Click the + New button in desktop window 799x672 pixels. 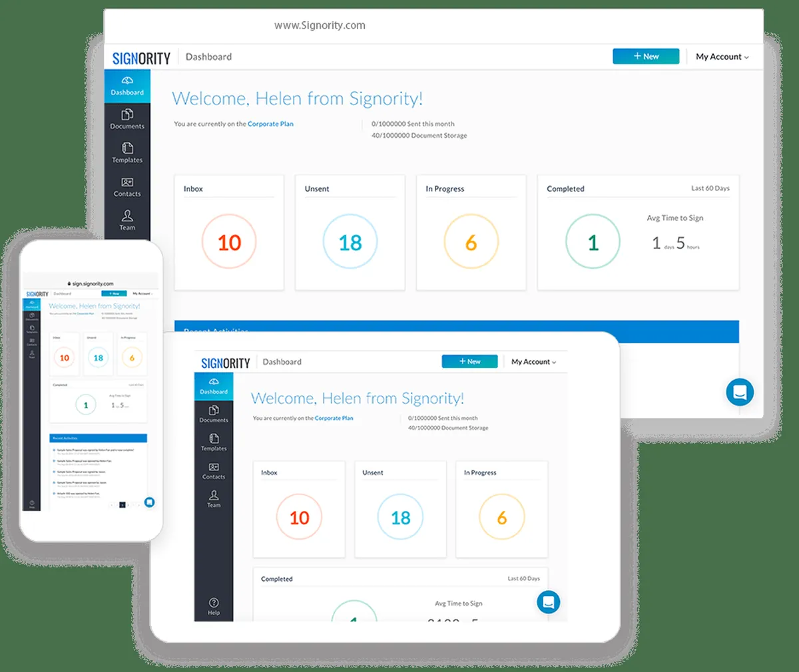point(646,57)
